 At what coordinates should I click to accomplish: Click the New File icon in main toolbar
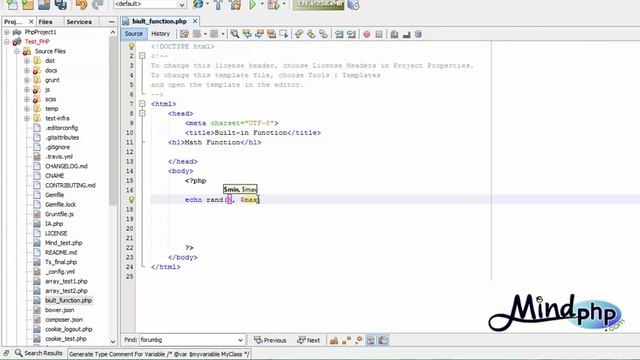(x=12, y=4)
